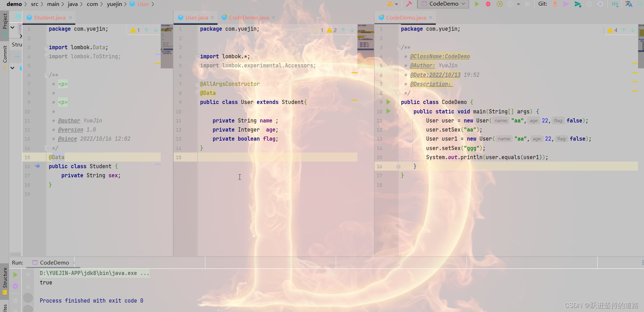This screenshot has height=312, width=644.
Task: Go to previous highlighted error in right CodeDemo editor
Action: point(624,30)
